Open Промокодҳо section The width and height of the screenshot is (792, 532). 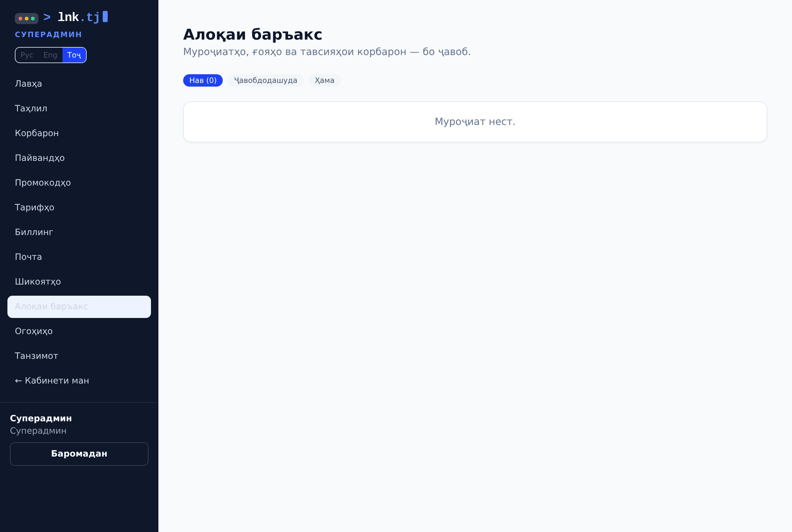point(79,183)
